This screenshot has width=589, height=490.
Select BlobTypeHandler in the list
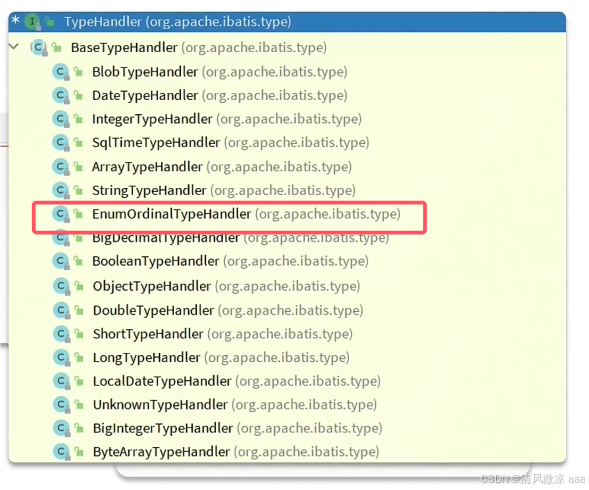[x=220, y=72]
